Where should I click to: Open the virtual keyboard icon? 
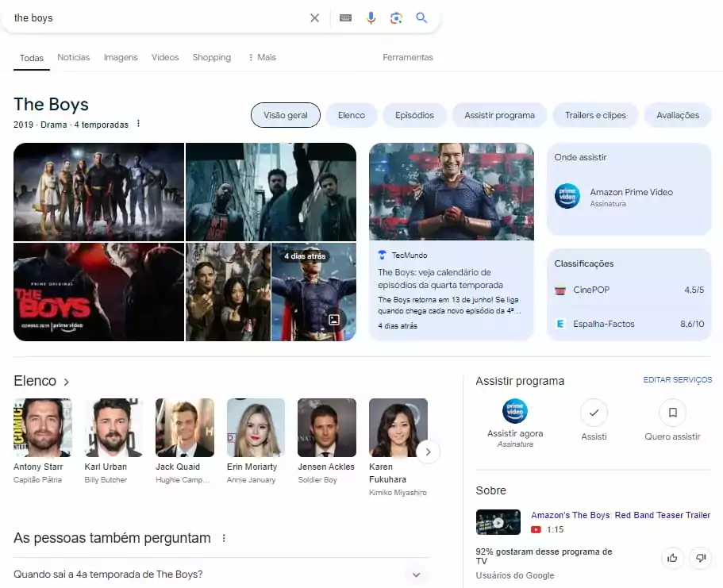[x=345, y=17]
